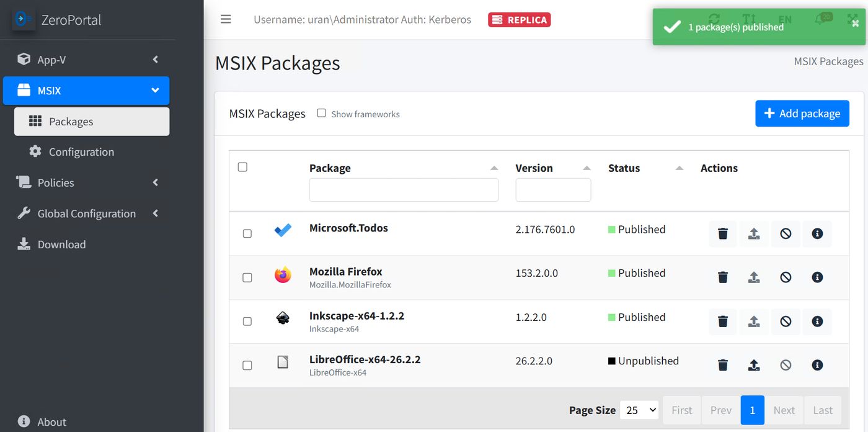Click the Inkscape-x64-1.2.2 package name
Image resolution: width=868 pixels, height=432 pixels.
point(356,316)
